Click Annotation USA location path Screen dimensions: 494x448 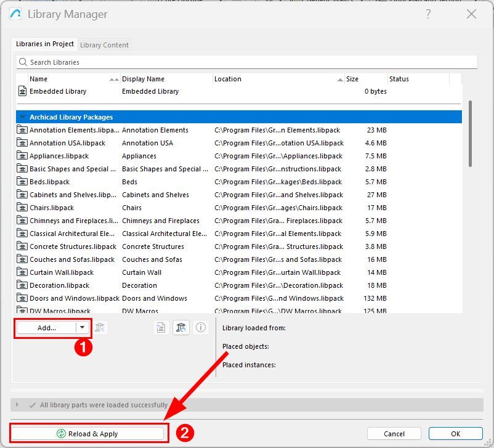(x=279, y=143)
